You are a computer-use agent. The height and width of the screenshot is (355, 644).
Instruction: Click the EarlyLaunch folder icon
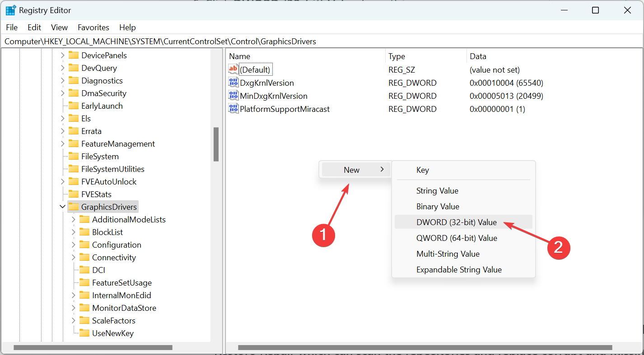(x=74, y=106)
